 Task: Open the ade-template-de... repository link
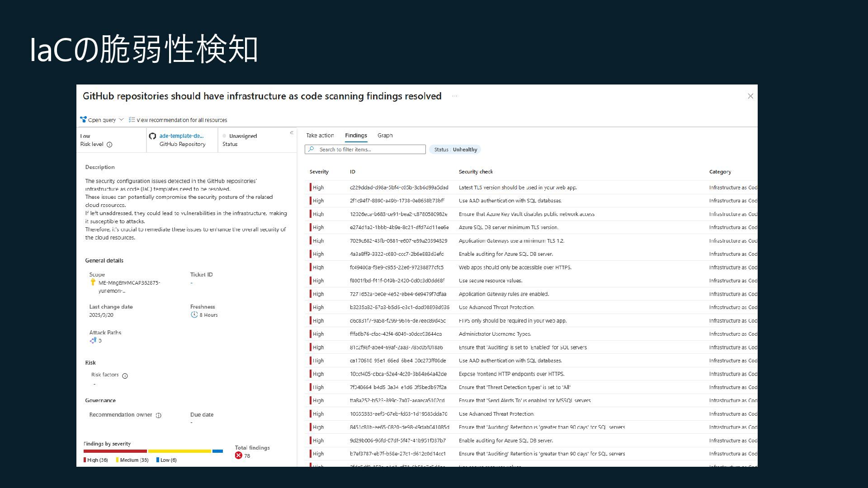[181, 136]
